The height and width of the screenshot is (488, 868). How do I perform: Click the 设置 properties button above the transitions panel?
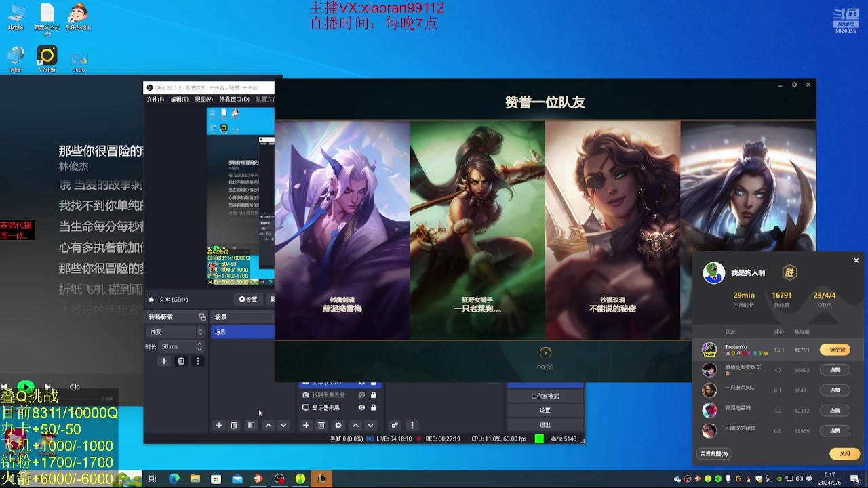tap(248, 299)
